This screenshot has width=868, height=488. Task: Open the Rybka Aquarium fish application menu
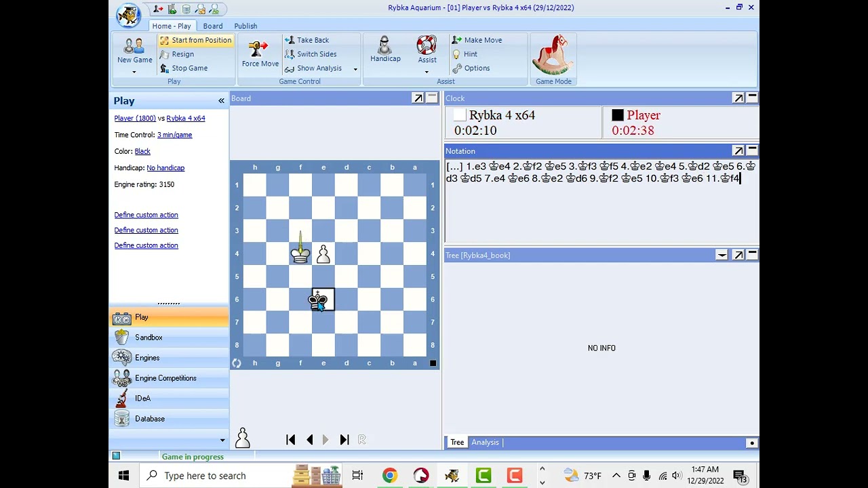127,15
